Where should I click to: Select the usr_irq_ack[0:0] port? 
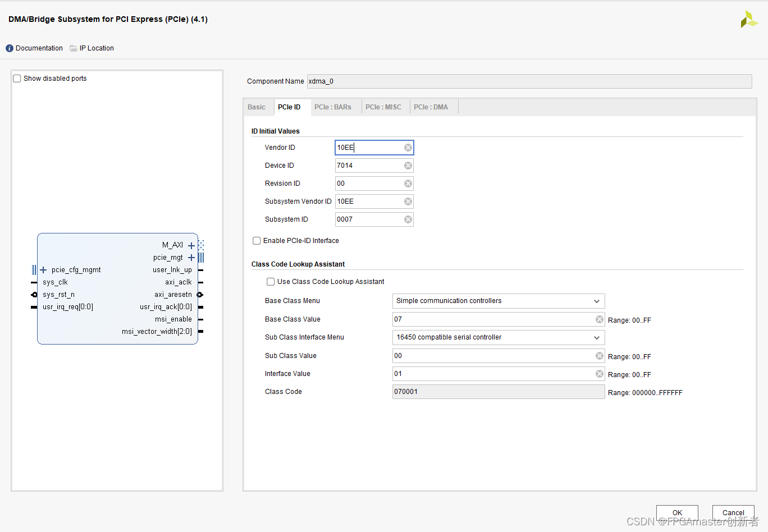click(166, 307)
